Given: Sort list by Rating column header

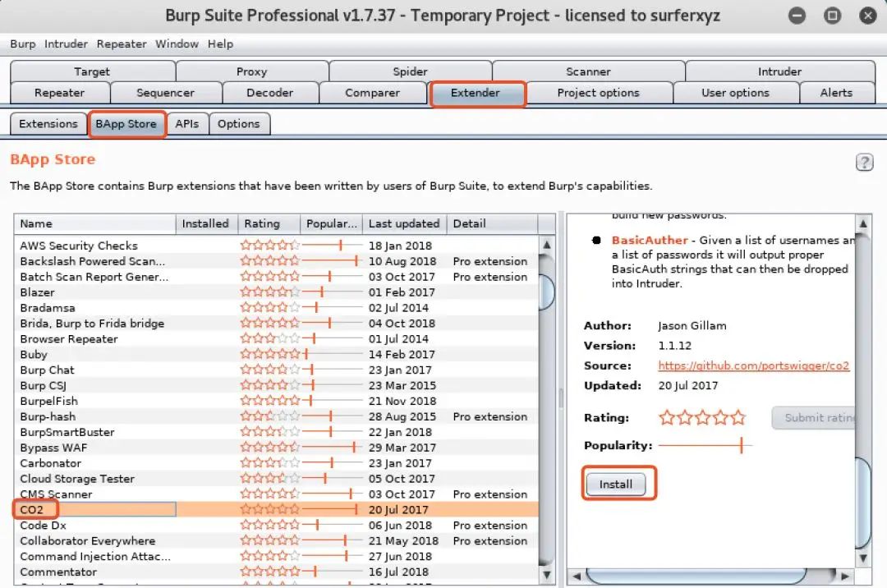Looking at the screenshot, I should (268, 224).
